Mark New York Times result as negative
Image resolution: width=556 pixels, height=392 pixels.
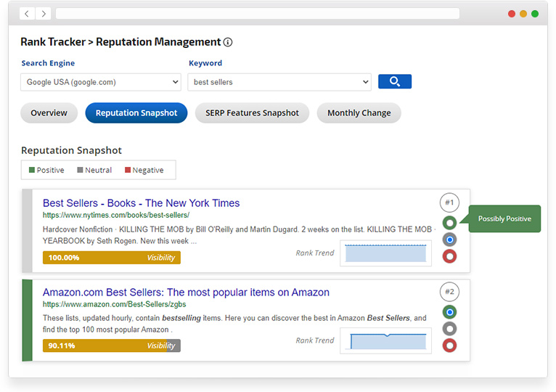coord(449,256)
